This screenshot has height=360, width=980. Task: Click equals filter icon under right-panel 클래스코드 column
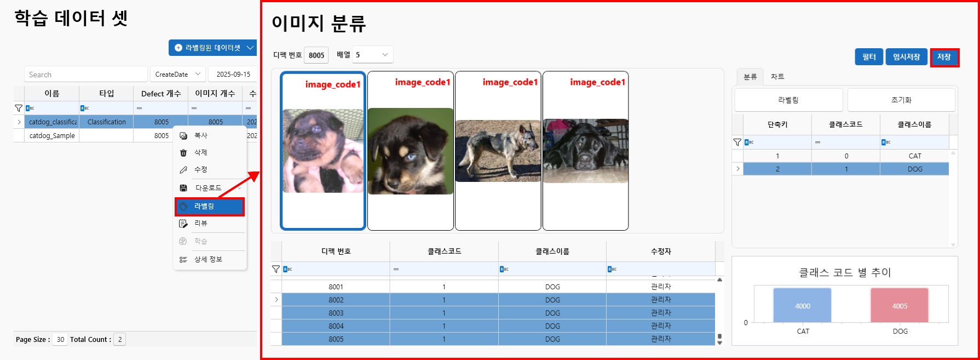click(817, 142)
